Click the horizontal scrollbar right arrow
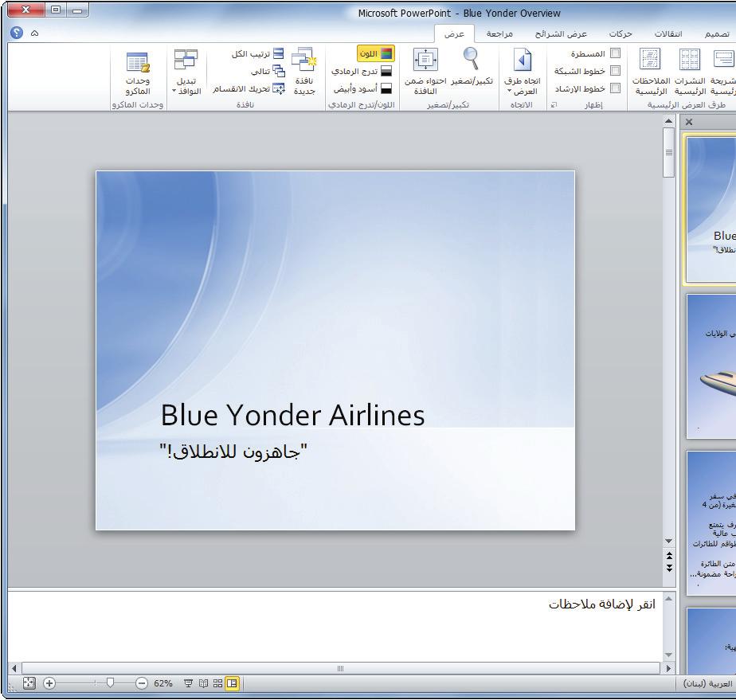This screenshot has width=736, height=700. click(668, 668)
